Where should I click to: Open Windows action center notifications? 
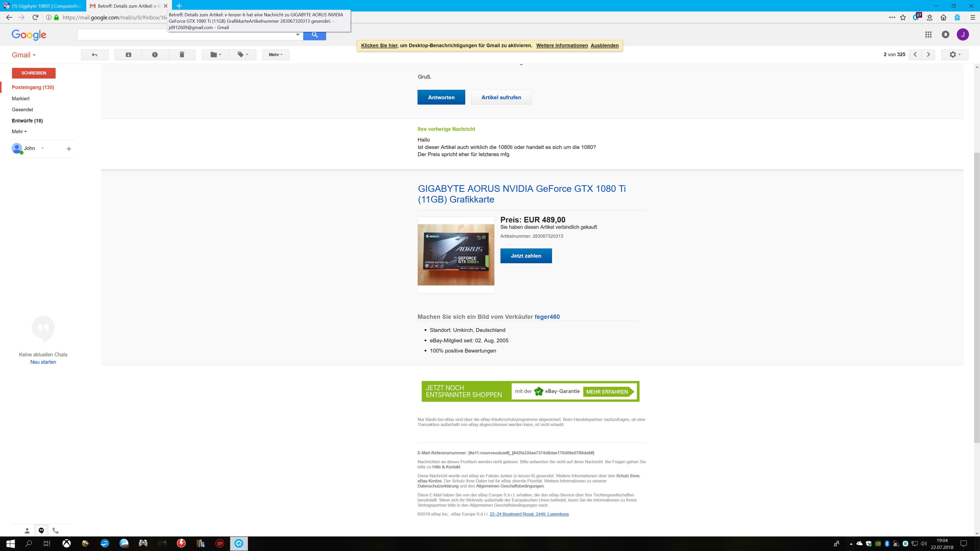coord(964,544)
